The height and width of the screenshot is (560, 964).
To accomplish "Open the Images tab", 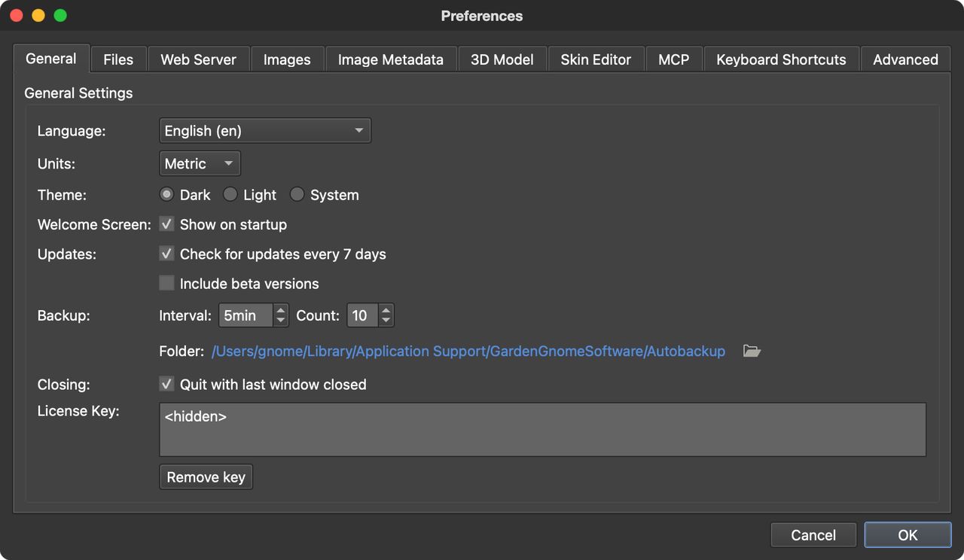I will [x=287, y=59].
